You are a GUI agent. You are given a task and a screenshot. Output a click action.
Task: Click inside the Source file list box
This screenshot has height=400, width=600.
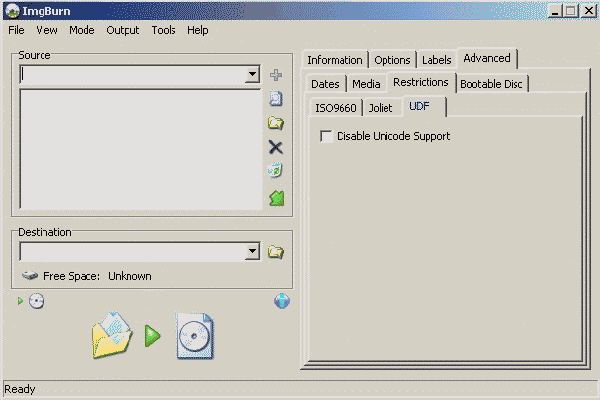tap(138, 150)
